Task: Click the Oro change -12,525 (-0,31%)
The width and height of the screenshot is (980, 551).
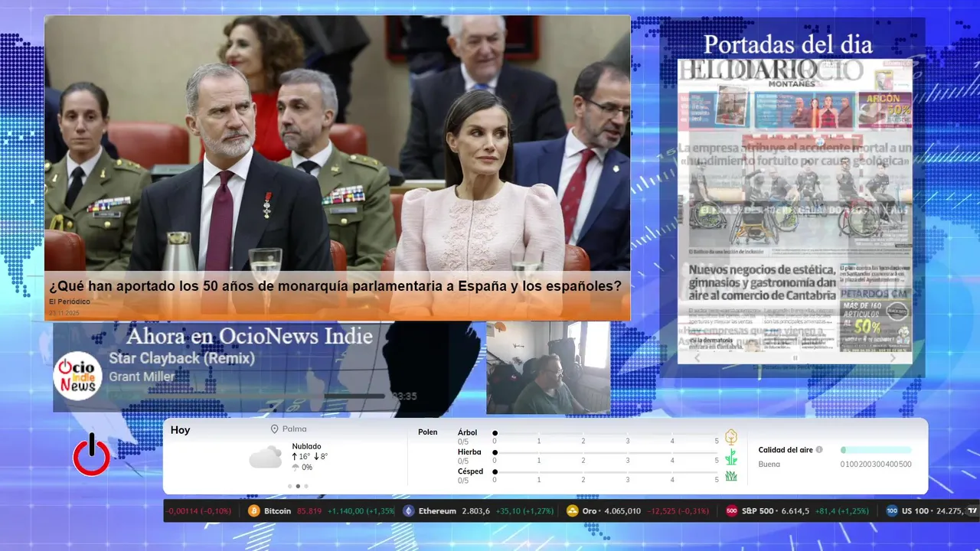Action: point(678,511)
